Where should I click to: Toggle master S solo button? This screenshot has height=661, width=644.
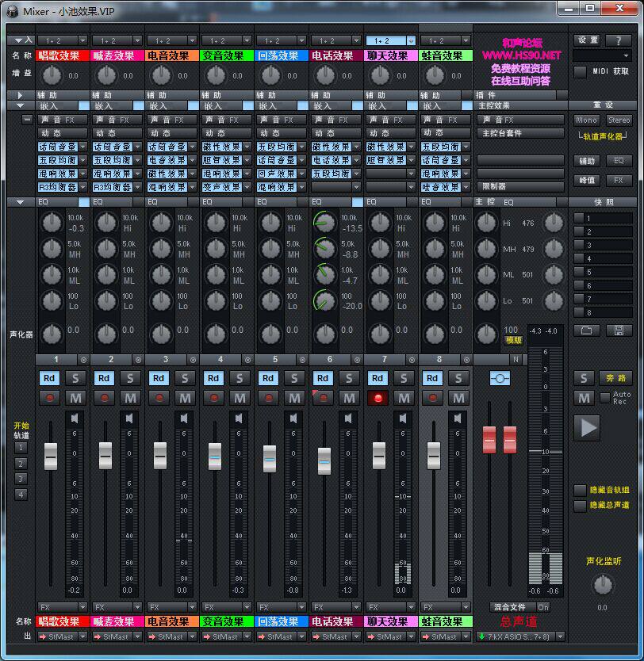point(584,378)
